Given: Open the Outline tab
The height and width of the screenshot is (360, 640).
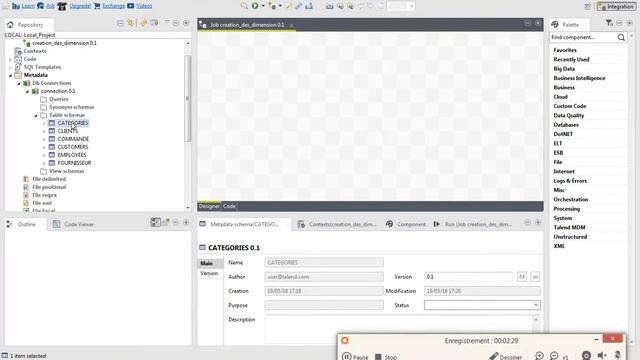Looking at the screenshot, I should click(x=26, y=224).
